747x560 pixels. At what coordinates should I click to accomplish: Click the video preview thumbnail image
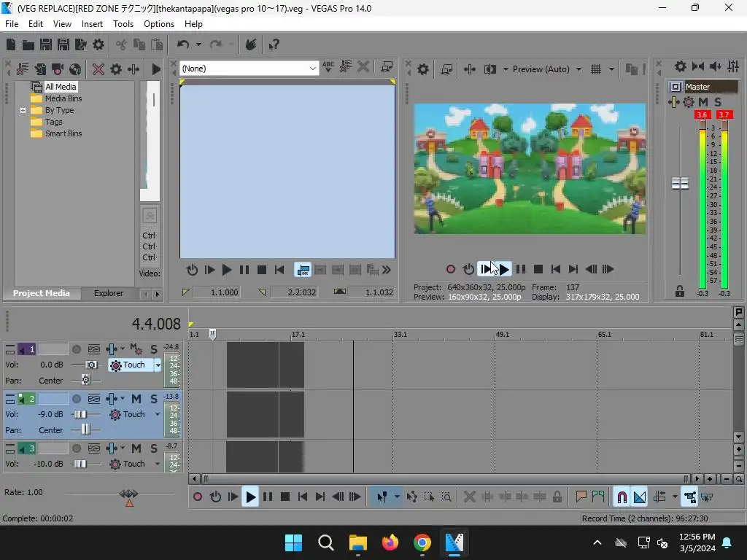[530, 168]
